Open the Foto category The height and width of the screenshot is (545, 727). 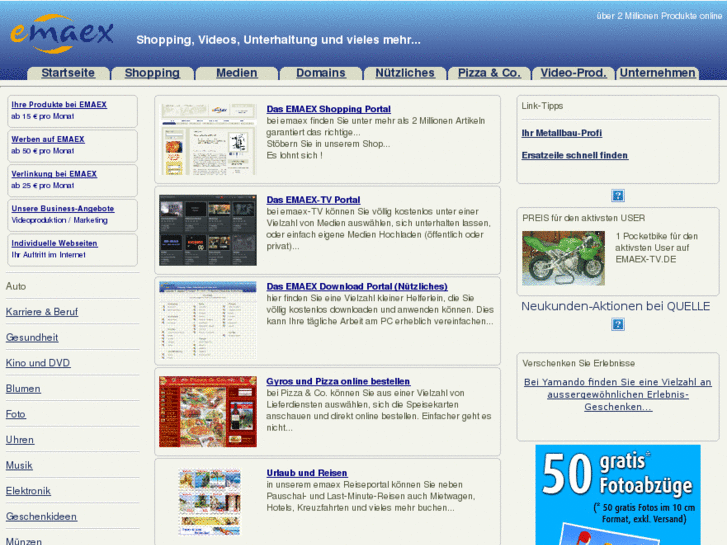pyautogui.click(x=16, y=414)
